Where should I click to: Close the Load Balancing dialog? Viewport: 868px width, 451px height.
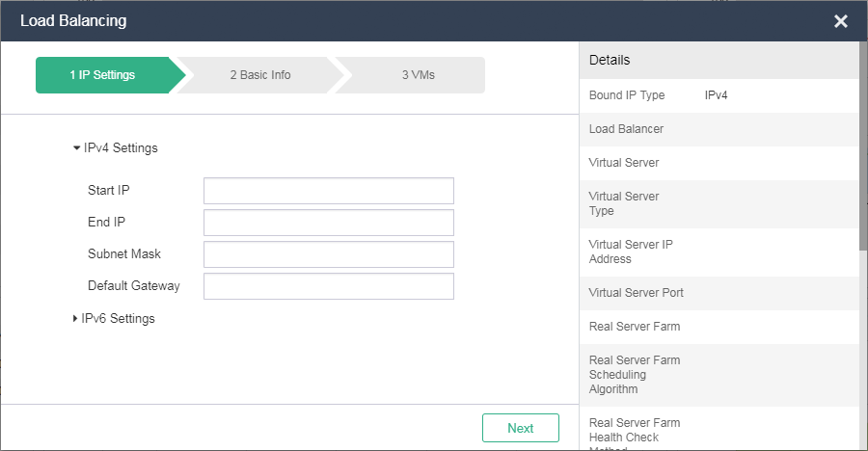(x=840, y=21)
